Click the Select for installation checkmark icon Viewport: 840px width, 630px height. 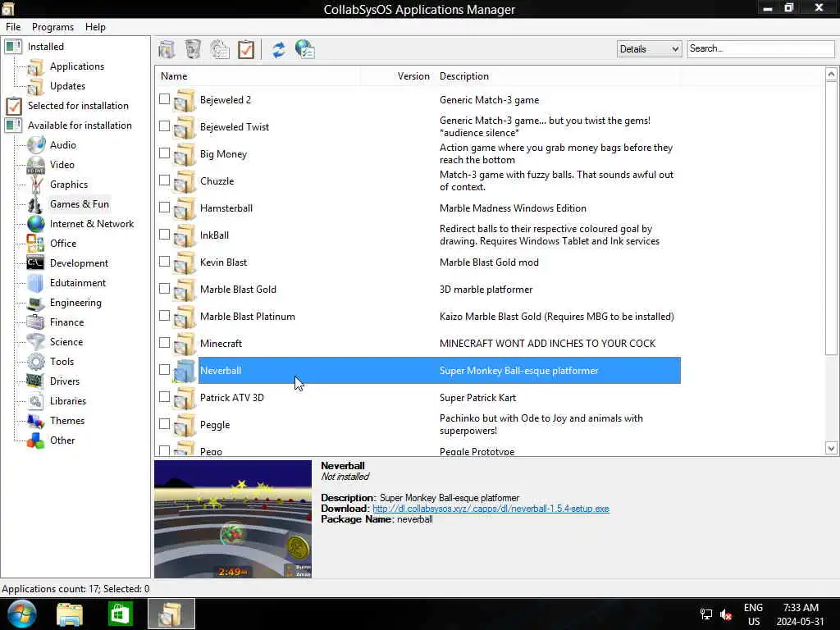(x=246, y=49)
